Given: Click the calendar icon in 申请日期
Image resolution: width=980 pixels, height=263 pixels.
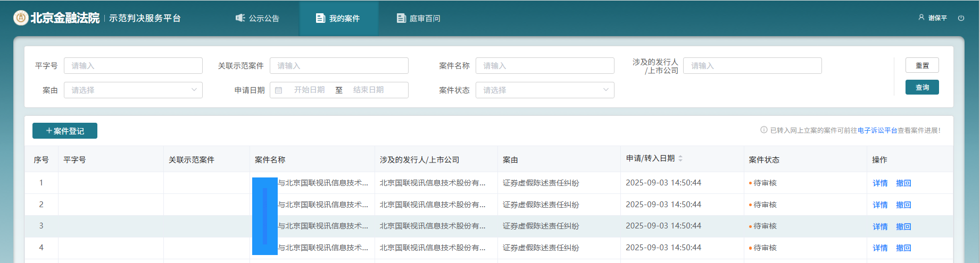Looking at the screenshot, I should pyautogui.click(x=278, y=90).
